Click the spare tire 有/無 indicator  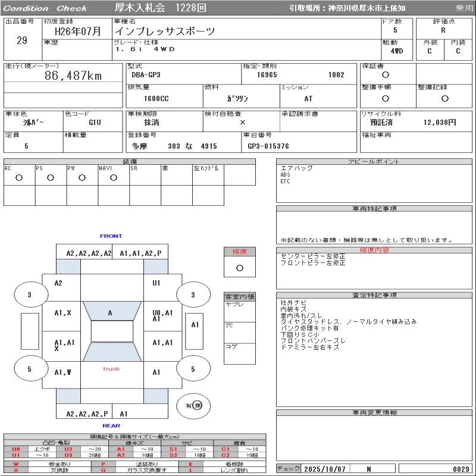click(x=194, y=405)
